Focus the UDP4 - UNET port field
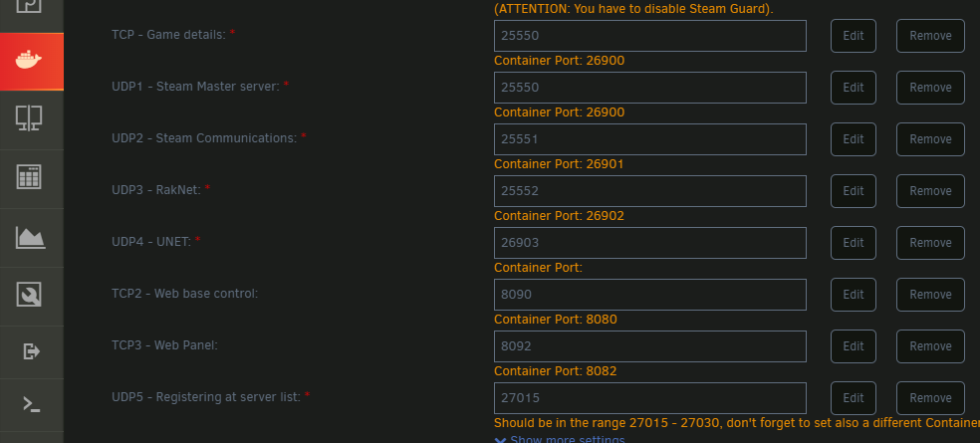This screenshot has width=980, height=443. point(650,243)
